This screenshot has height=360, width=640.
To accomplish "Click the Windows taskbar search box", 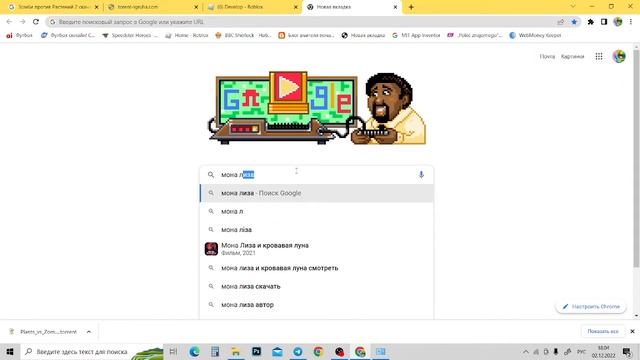I will (92, 351).
